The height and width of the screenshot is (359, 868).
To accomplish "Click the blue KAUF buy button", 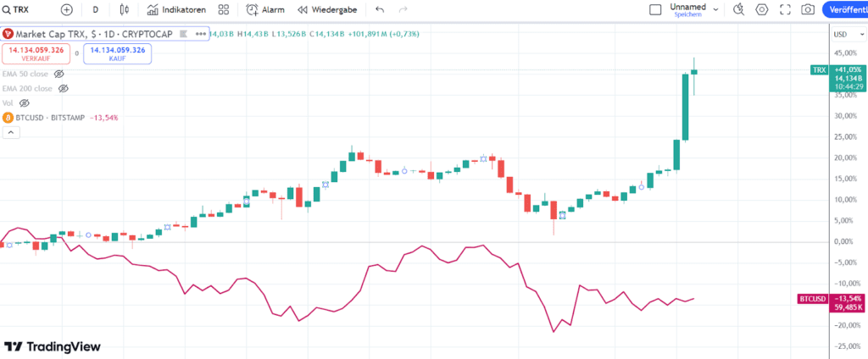I will (x=117, y=53).
